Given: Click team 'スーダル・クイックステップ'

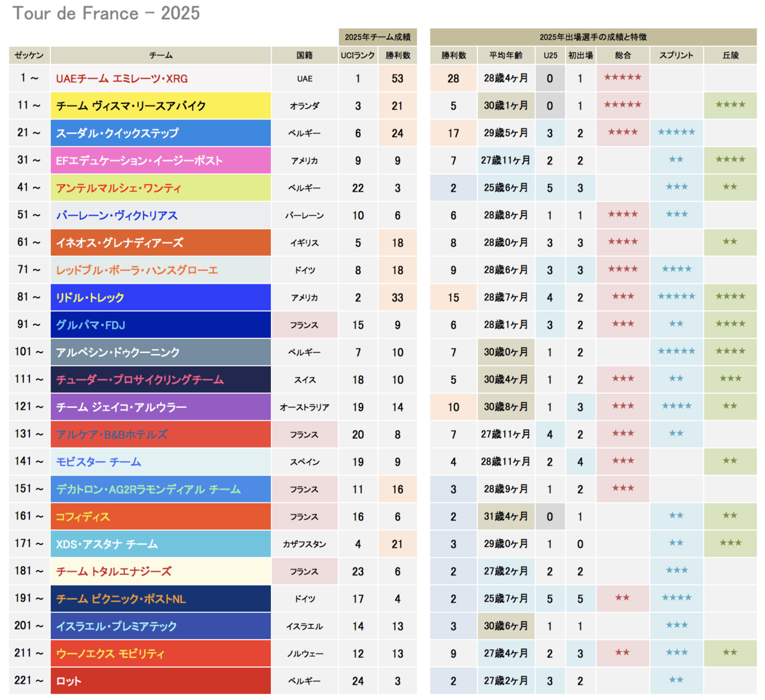Looking at the screenshot, I should 161,133.
